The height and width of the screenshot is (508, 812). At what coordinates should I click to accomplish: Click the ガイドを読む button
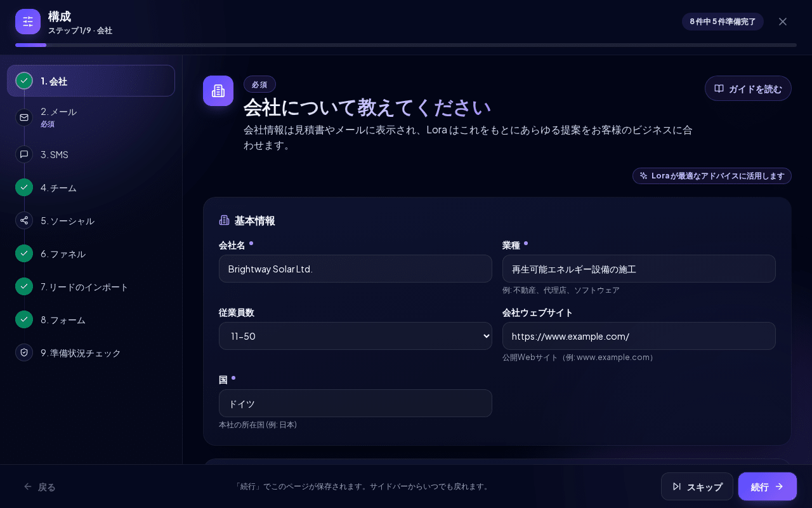748,88
